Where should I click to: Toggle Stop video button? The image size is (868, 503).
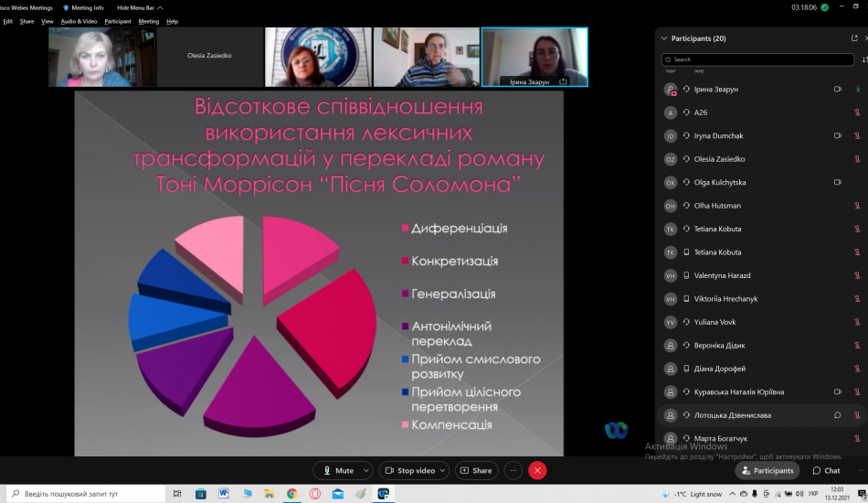point(409,470)
